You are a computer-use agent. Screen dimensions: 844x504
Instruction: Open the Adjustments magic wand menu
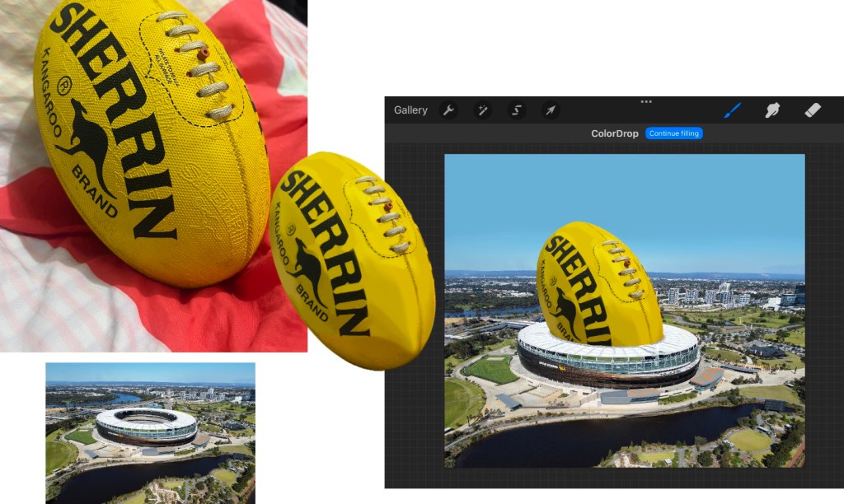(483, 110)
